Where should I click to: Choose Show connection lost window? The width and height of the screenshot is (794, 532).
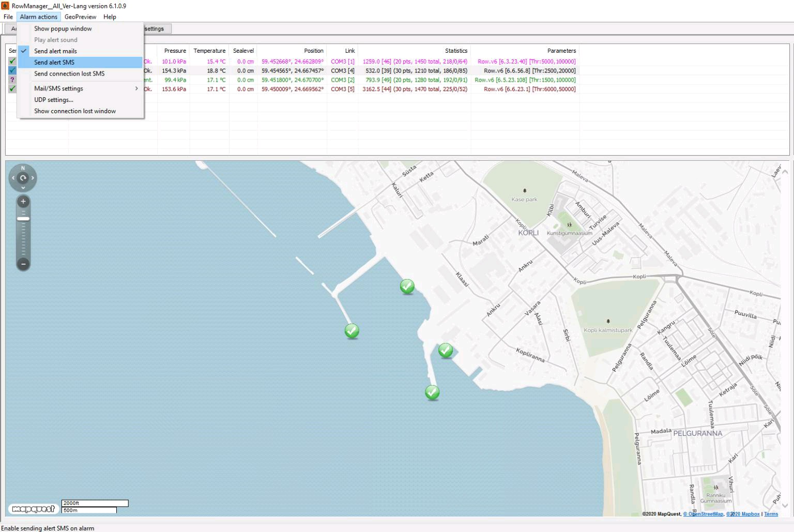pos(75,111)
